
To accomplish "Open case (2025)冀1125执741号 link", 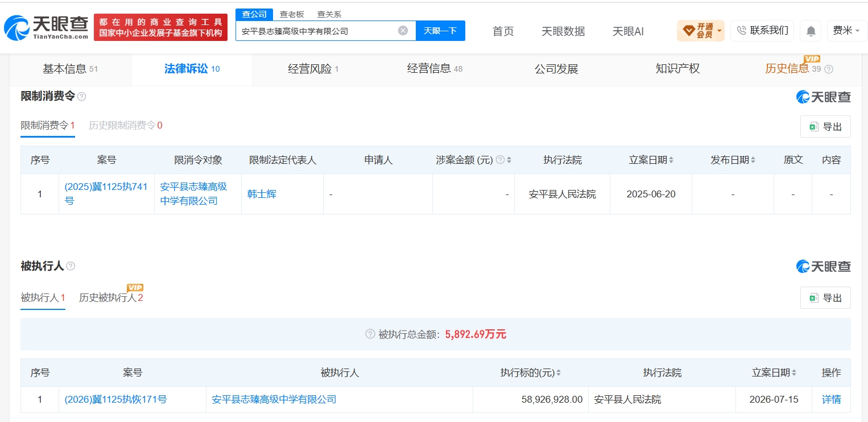I will click(105, 194).
